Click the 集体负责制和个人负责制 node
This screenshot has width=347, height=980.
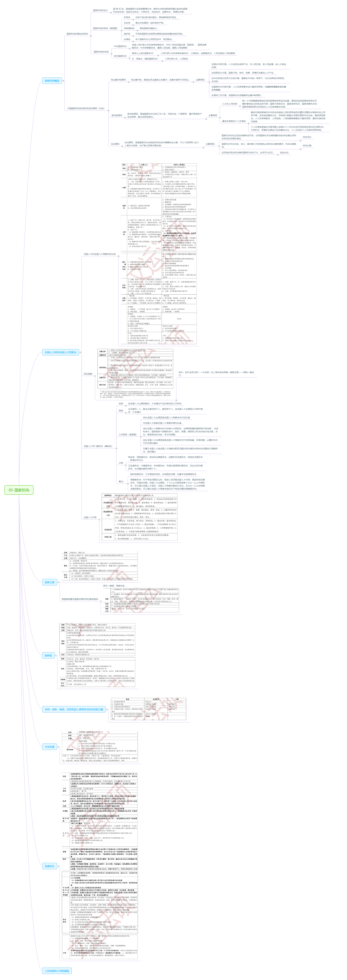[x=234, y=121]
